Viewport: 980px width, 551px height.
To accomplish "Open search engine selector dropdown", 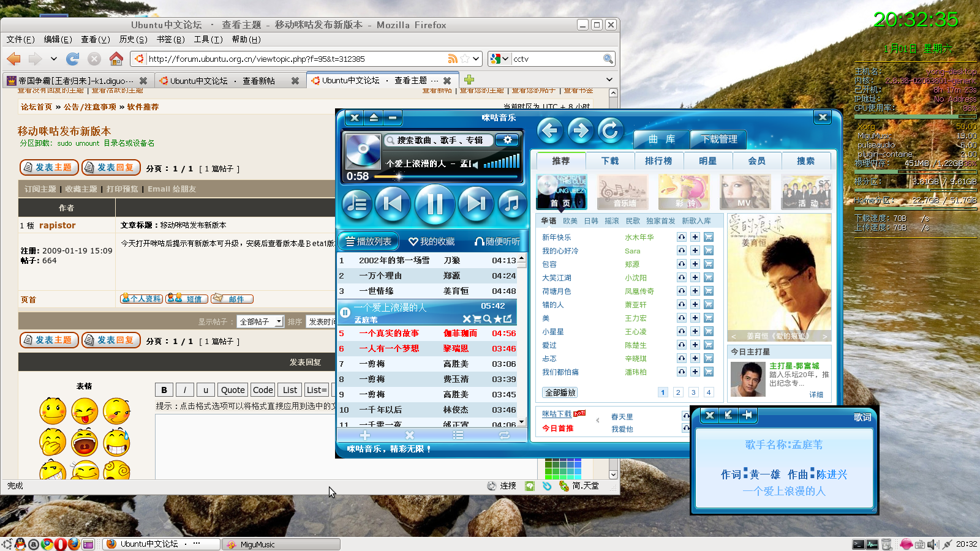I will pyautogui.click(x=505, y=59).
